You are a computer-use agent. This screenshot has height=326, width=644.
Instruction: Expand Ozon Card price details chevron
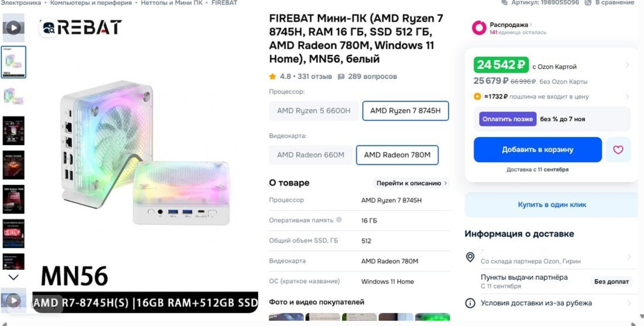[627, 65]
